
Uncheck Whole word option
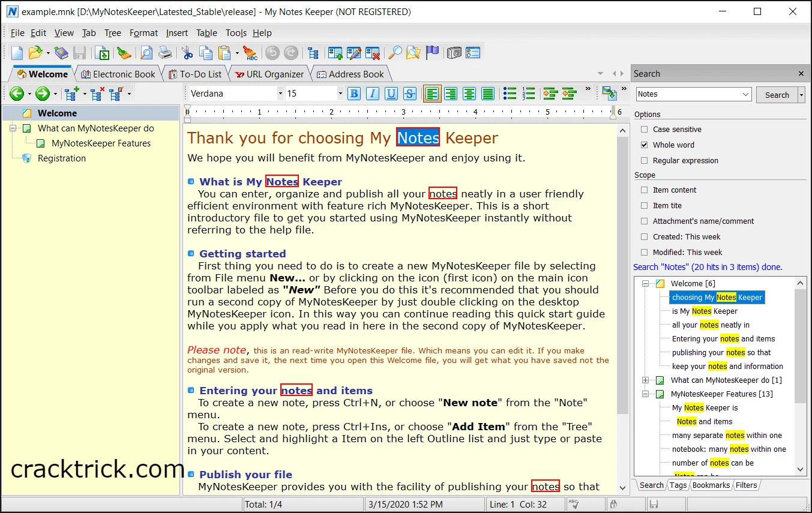click(x=645, y=145)
